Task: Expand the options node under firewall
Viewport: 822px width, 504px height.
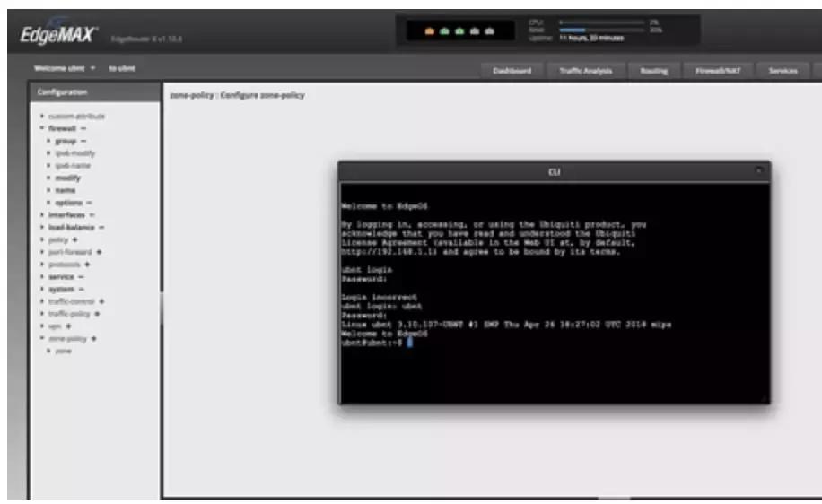Action: (48, 203)
